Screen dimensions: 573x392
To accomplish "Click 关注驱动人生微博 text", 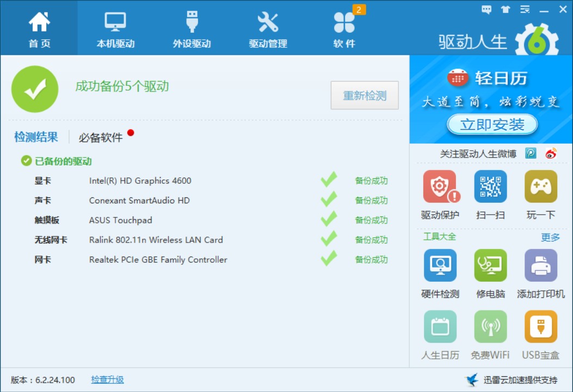I will tap(478, 154).
